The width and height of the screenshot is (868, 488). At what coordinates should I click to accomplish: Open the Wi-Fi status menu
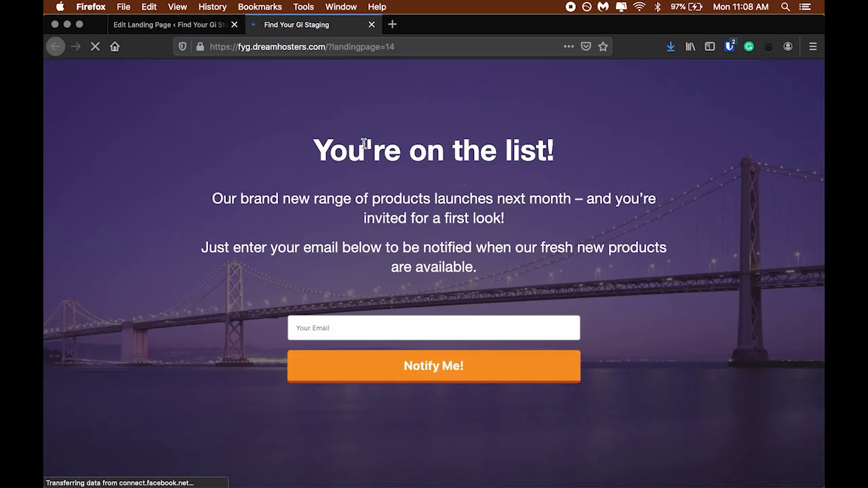(x=639, y=7)
